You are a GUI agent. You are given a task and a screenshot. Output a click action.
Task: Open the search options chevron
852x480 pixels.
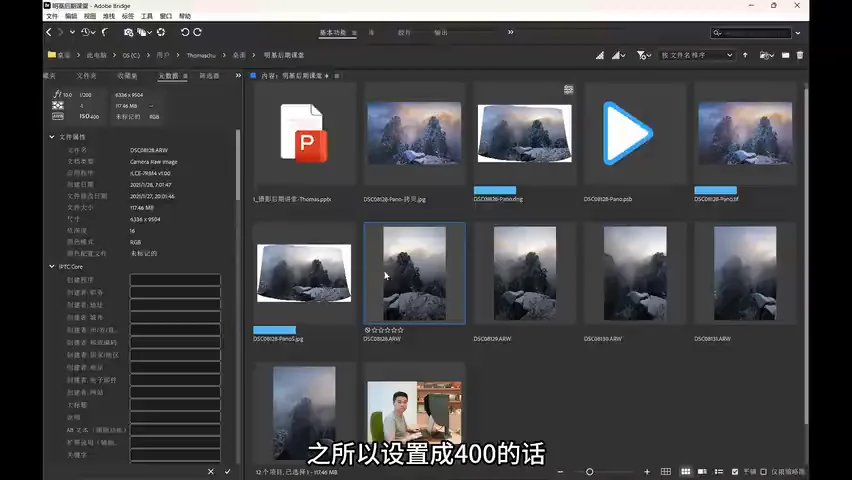[x=798, y=33]
